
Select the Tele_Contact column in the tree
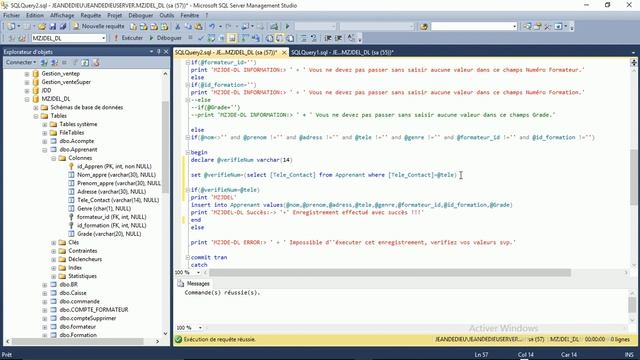118,200
